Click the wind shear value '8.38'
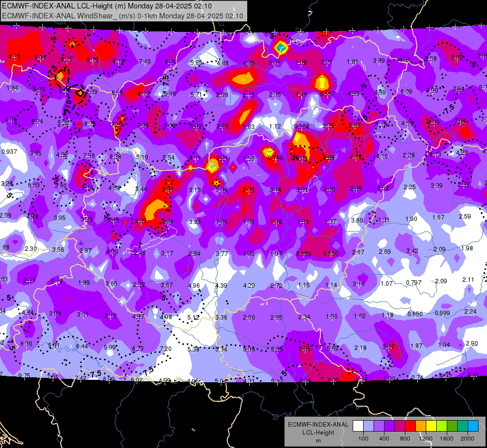The width and height of the screenshot is (487, 448). tap(115, 157)
